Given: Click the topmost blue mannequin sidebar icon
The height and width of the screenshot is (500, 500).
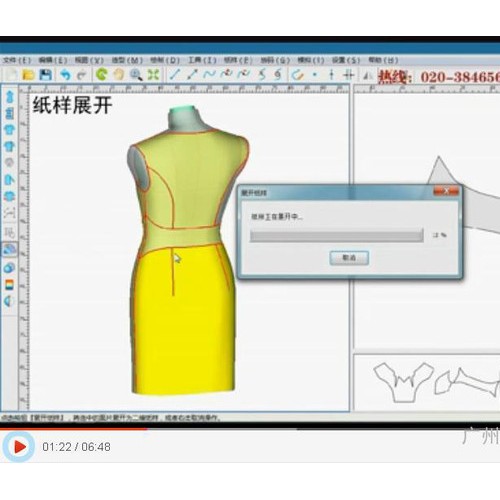Looking at the screenshot, I should [x=10, y=97].
